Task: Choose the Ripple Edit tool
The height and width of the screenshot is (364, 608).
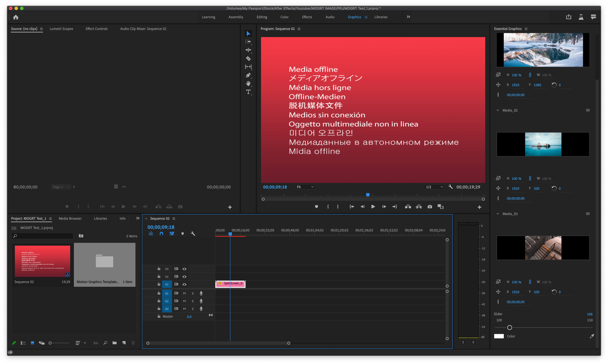Action: tap(248, 50)
